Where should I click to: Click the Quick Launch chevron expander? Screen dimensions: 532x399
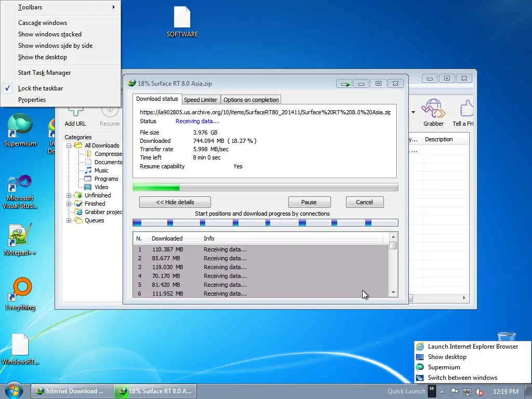click(x=432, y=391)
